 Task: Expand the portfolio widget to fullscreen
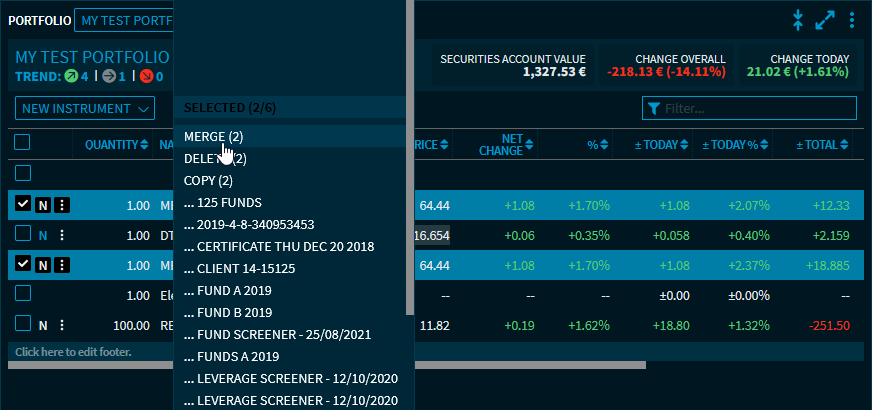[825, 20]
